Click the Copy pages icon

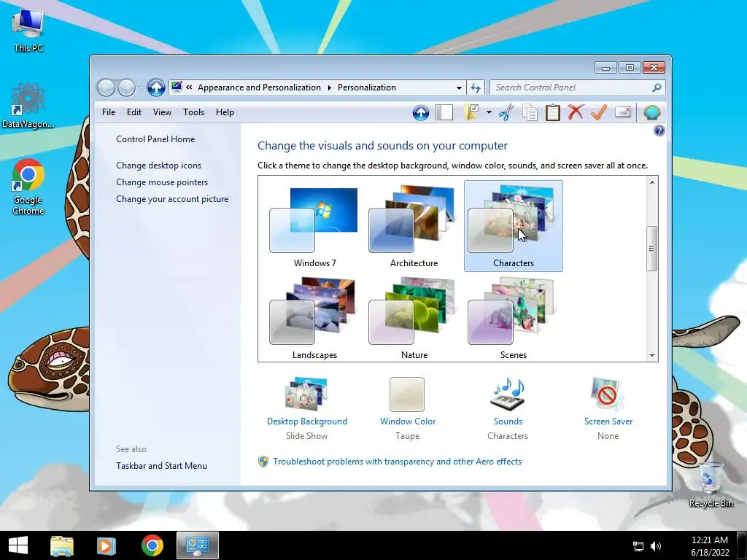point(530,113)
